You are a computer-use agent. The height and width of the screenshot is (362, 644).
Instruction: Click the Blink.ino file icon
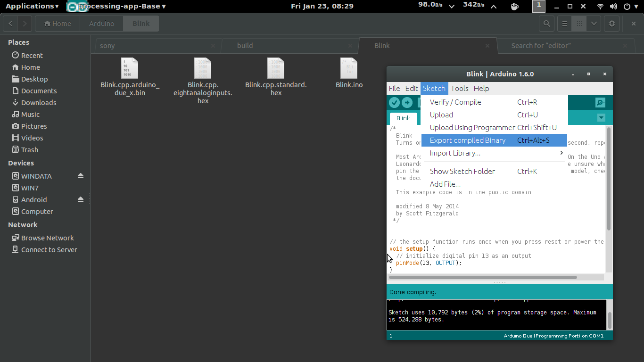click(x=349, y=68)
